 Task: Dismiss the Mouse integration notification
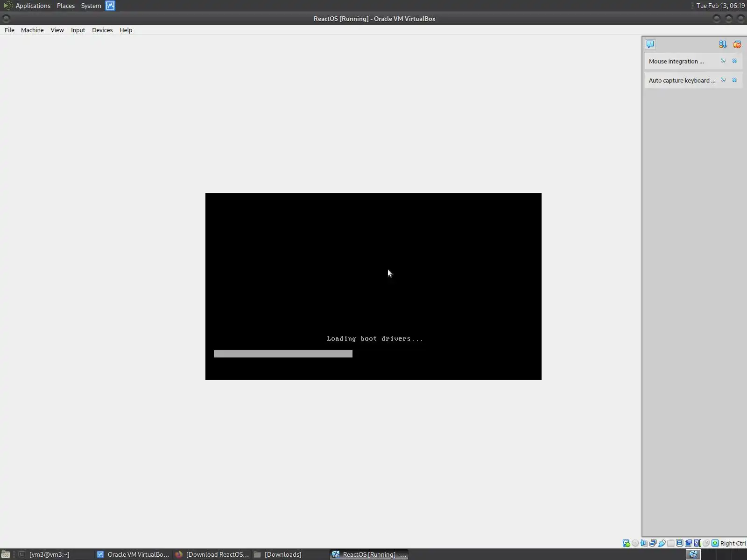coord(734,61)
